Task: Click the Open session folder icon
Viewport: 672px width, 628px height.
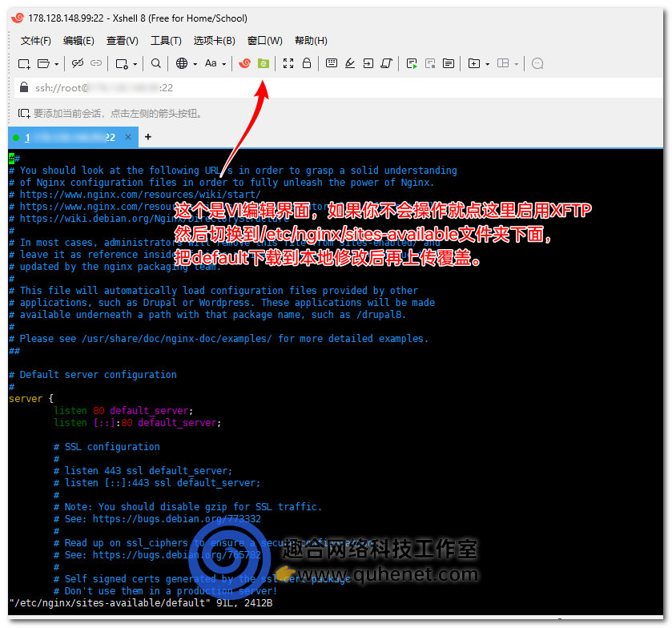Action: click(43, 64)
